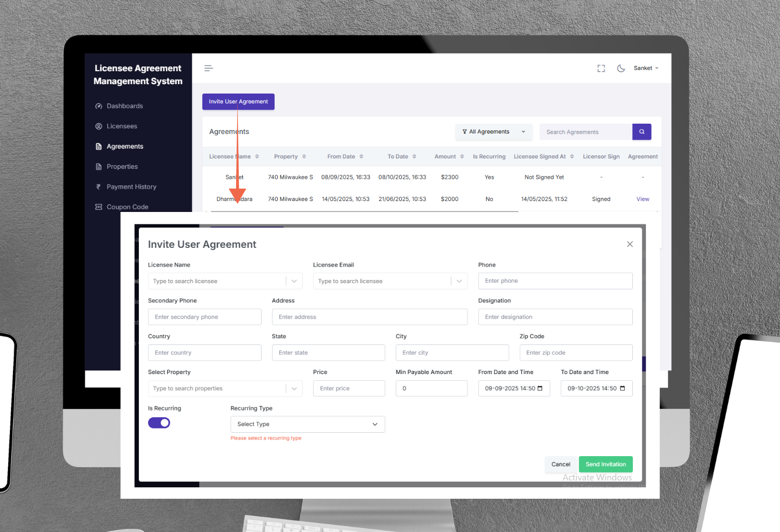Open calendar picker in To Date field
Screen dimensions: 780x532
(622, 389)
